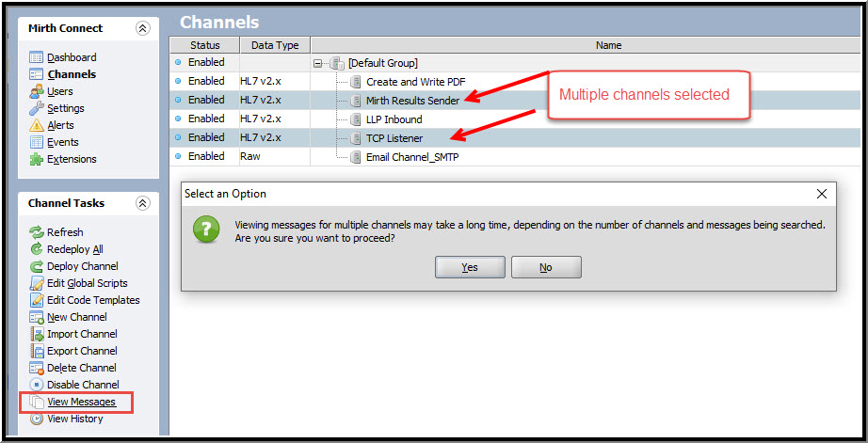Viewport: 868px width, 443px height.
Task: Click the Import Channel icon
Action: [x=37, y=334]
